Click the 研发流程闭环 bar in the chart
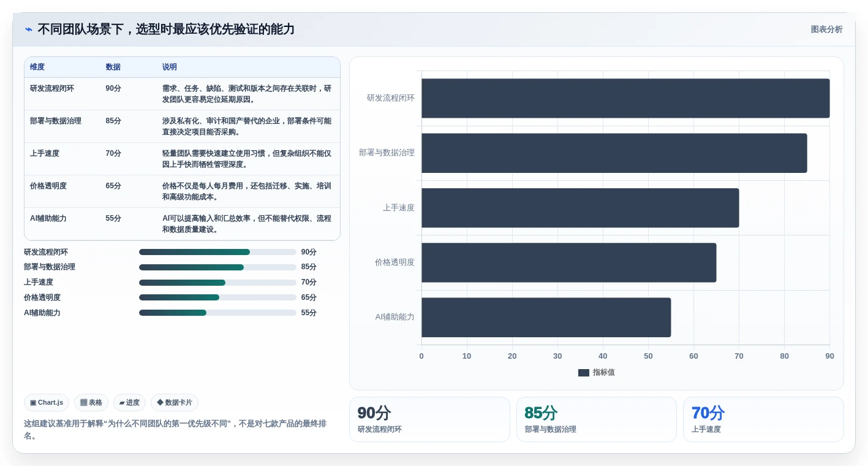Image resolution: width=868 pixels, height=466 pixels. 625,98
